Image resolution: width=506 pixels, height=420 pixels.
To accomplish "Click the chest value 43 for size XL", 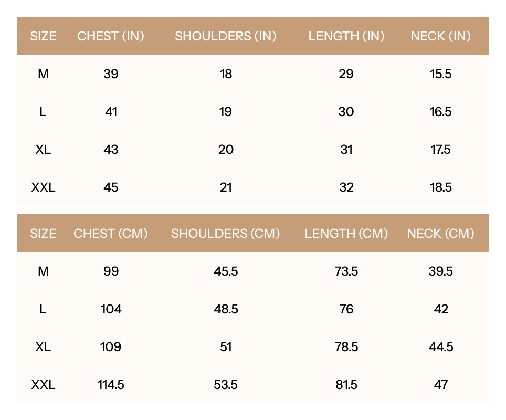I will 111,150.
